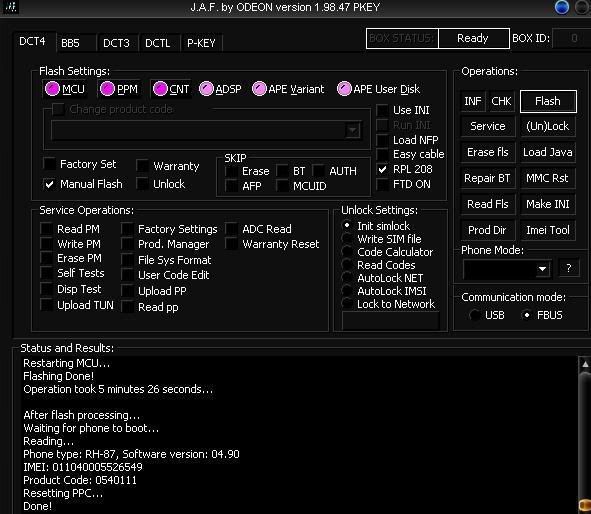Viewport: 591px width, 514px height.
Task: Enable the Warranty checkbox
Action: click(142, 165)
